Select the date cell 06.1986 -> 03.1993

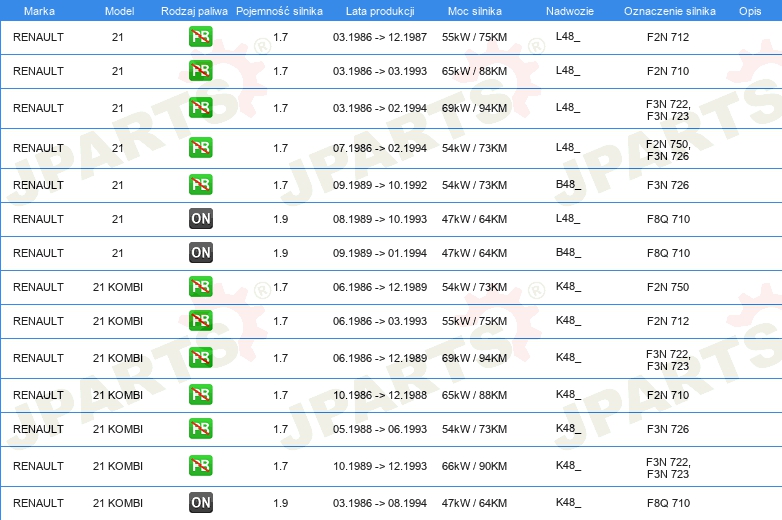coord(380,321)
